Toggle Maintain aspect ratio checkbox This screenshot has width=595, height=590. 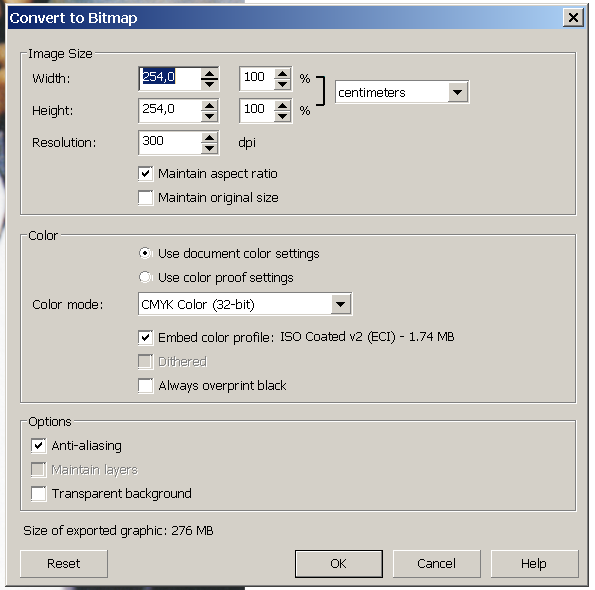point(146,173)
